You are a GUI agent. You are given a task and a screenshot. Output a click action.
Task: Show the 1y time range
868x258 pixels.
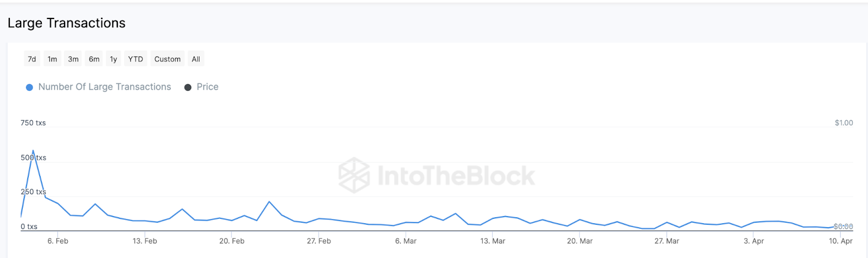click(113, 59)
